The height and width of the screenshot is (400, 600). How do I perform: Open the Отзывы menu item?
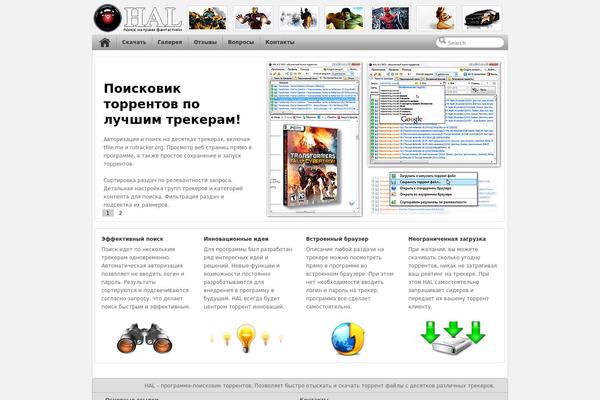click(x=205, y=42)
